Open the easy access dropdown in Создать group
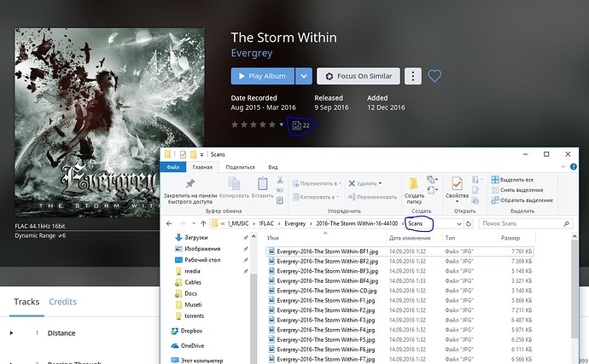 coord(432,190)
